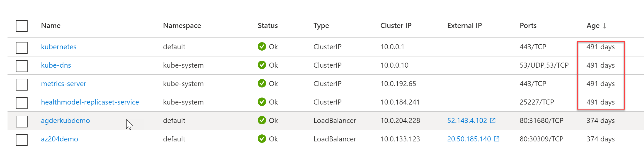
Task: Sort by the Status column header
Action: [x=268, y=26]
